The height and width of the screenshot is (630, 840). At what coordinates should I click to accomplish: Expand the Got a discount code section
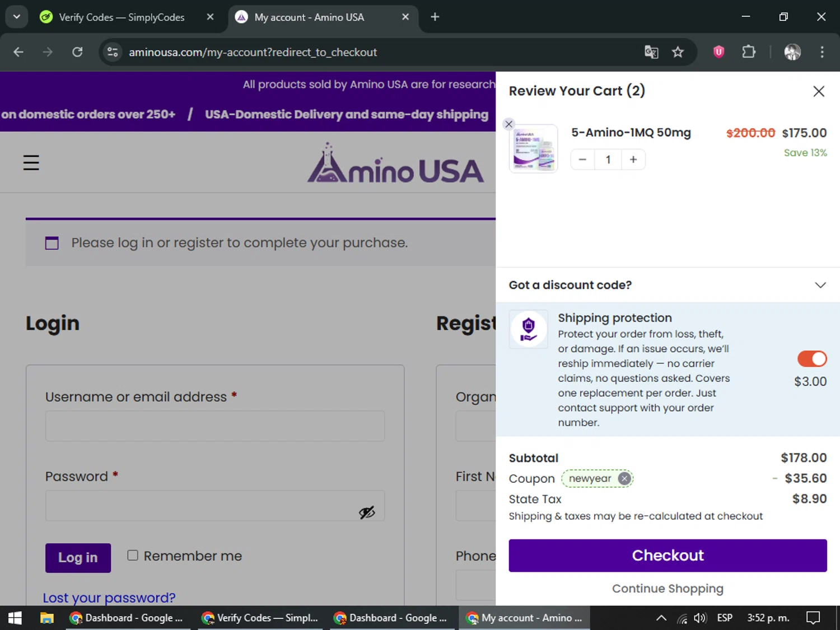pyautogui.click(x=668, y=285)
